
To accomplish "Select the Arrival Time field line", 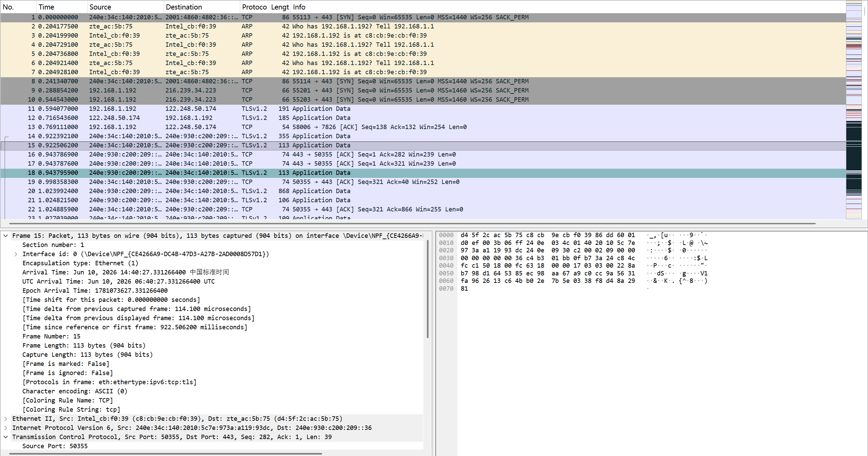I will 125,272.
